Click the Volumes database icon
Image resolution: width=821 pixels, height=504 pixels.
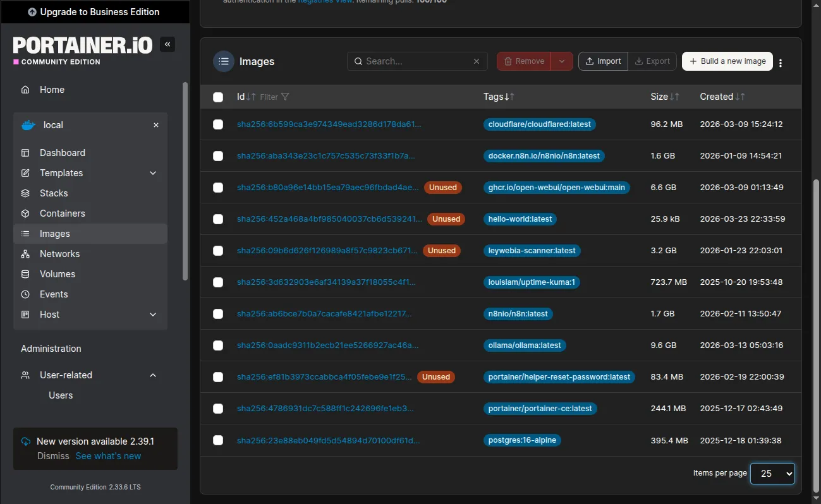click(x=25, y=274)
